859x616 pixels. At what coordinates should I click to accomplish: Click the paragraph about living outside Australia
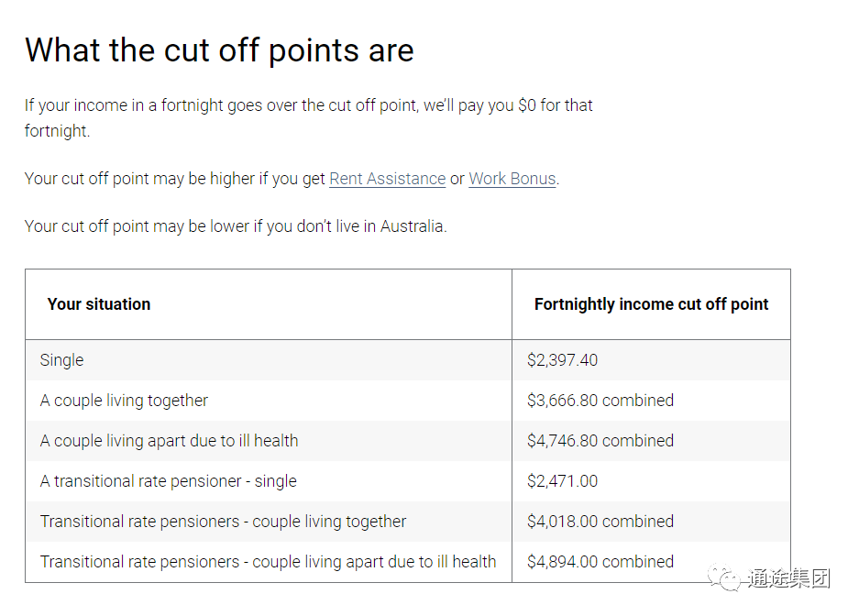236,226
